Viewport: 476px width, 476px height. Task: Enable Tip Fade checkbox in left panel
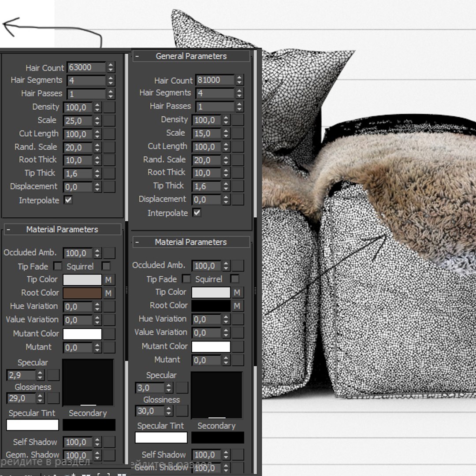[x=57, y=266]
